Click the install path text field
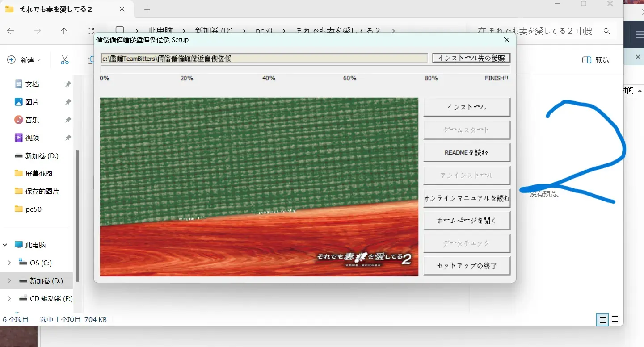Screen dimensions: 644x347 point(264,59)
